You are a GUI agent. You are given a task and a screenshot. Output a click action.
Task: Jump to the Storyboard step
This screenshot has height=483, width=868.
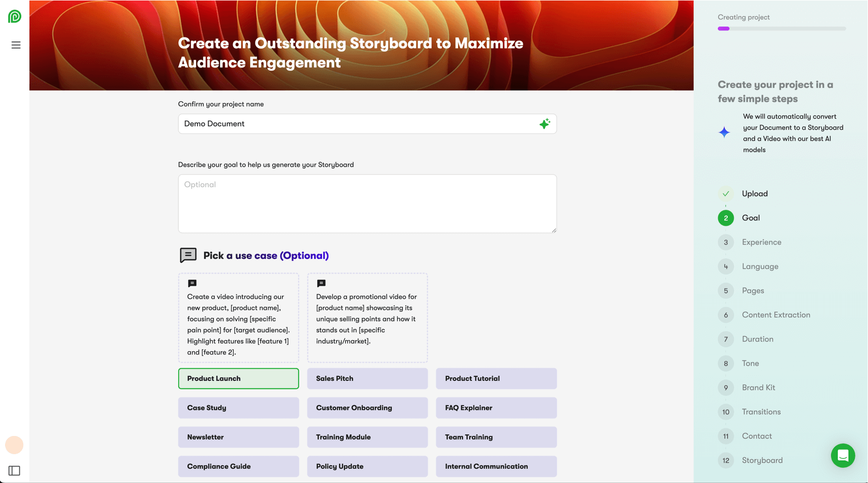click(x=762, y=461)
